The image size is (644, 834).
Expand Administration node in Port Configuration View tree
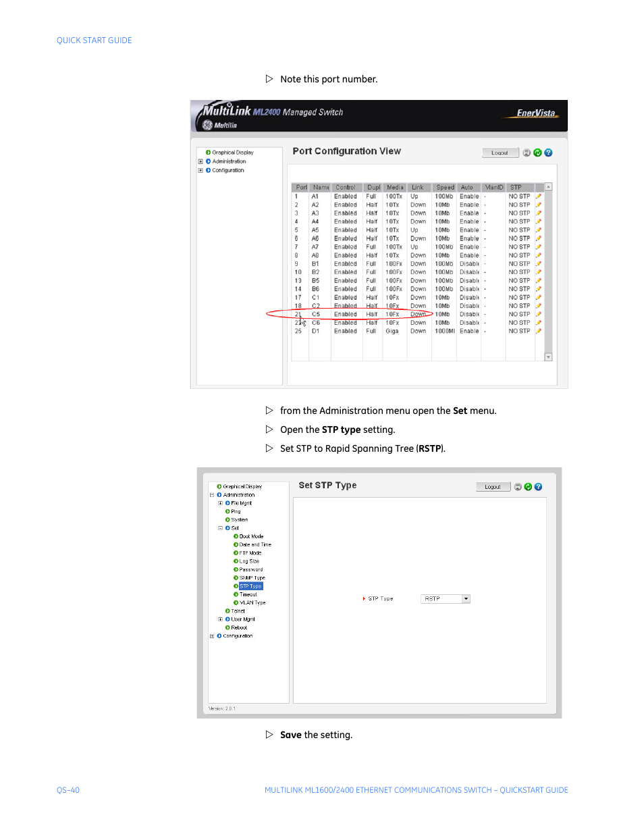200,161
